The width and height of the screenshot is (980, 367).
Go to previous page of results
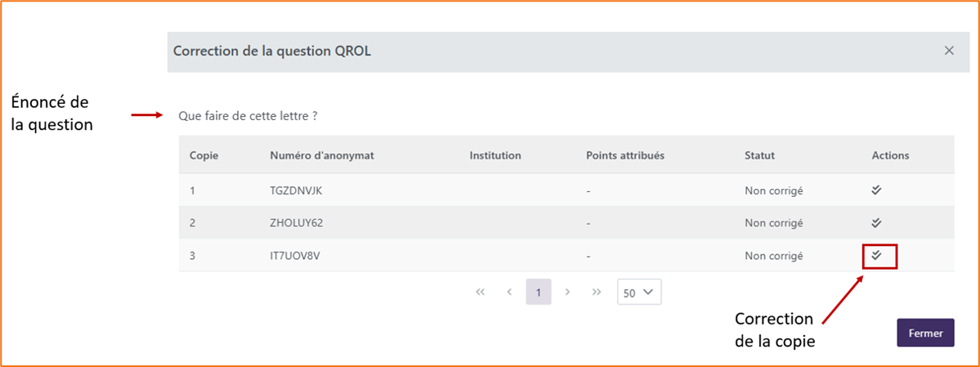[x=509, y=292]
